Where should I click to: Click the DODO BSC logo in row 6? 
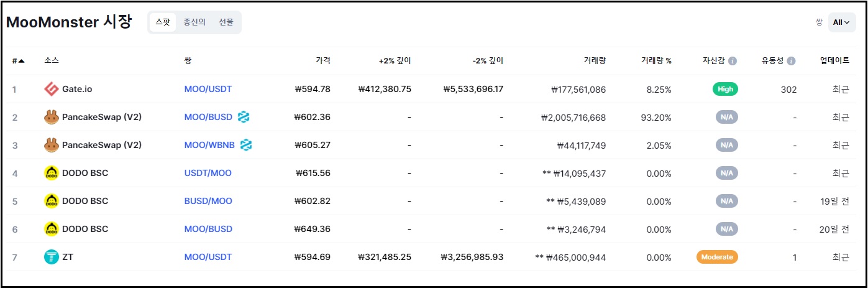point(52,229)
